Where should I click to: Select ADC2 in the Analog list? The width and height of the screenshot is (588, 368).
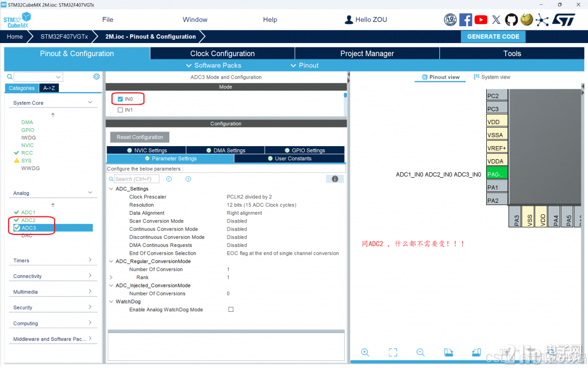point(28,220)
